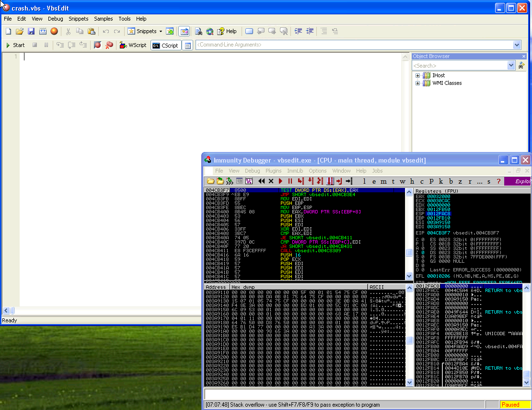Click the Step Over icon in Immunity Debugger
This screenshot has width=532, height=410.
(311, 181)
